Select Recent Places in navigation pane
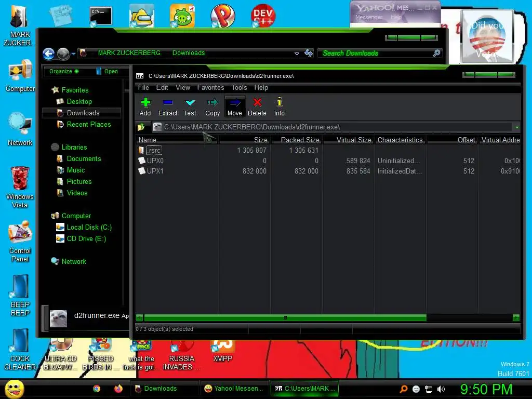The height and width of the screenshot is (399, 532). point(88,125)
